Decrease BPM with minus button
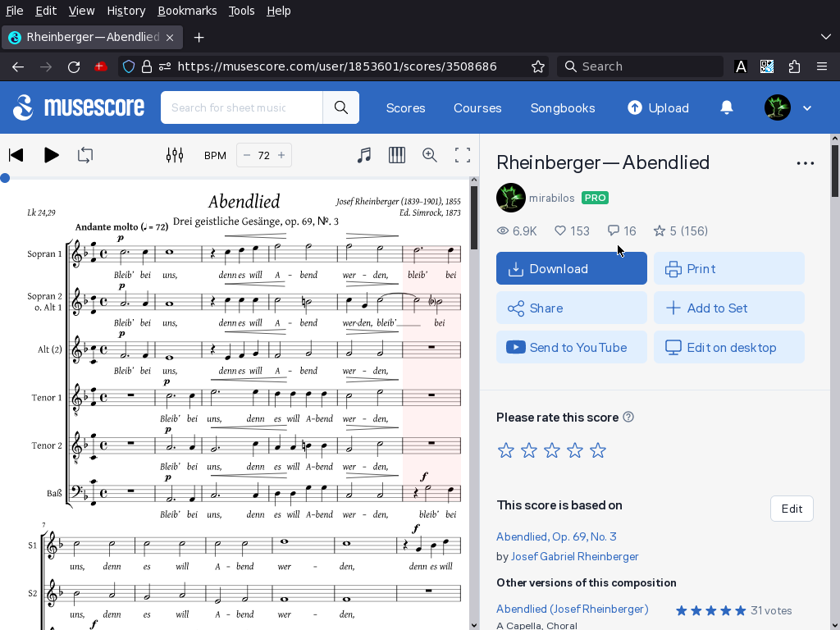The height and width of the screenshot is (630, 840). tap(246, 155)
